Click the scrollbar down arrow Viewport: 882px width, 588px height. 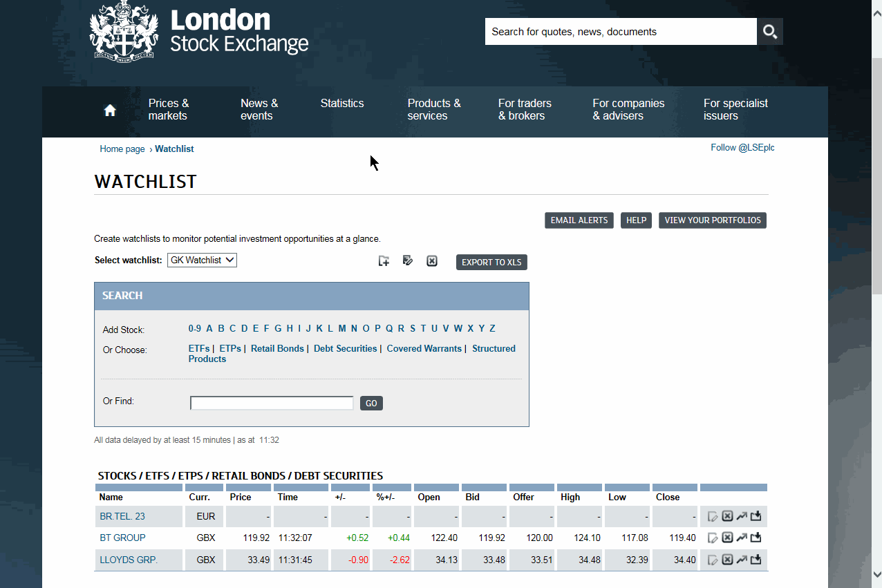click(x=876, y=573)
